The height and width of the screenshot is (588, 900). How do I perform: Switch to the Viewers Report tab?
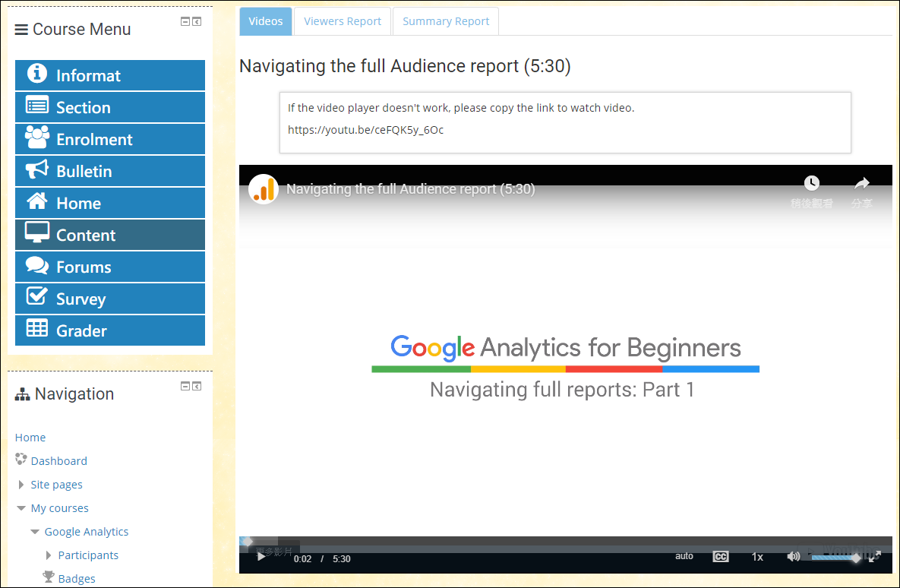click(x=343, y=21)
